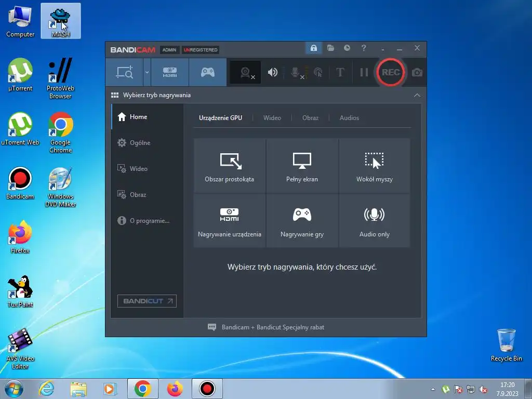
Task: Click the grid icon beside 'Wybierz tryb nagrywania'
Action: [x=115, y=96]
